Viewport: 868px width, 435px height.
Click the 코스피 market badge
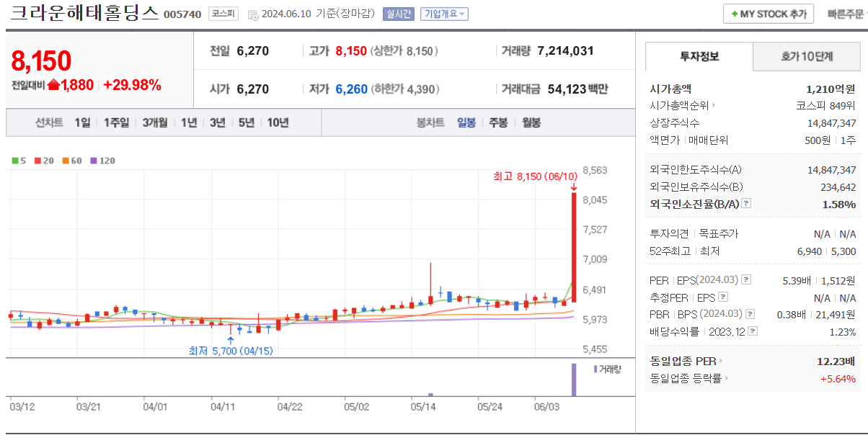click(223, 14)
